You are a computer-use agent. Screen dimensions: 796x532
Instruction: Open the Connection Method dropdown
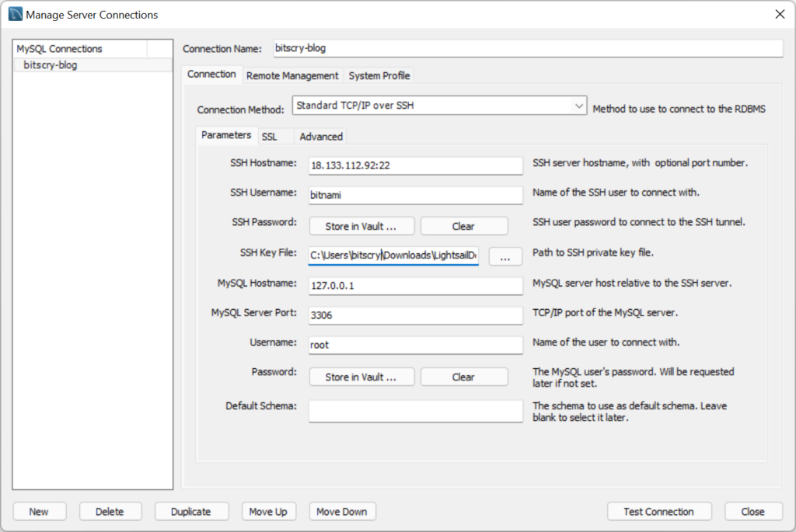pos(440,106)
